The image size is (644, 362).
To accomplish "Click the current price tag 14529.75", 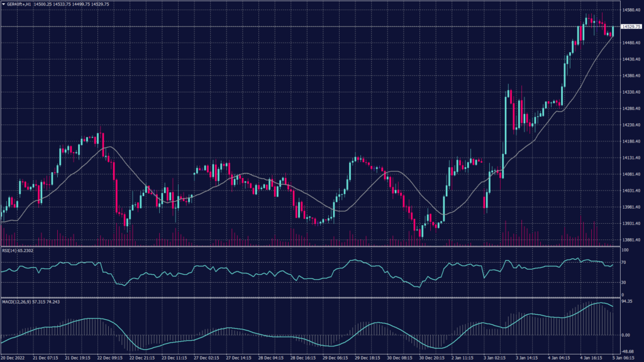I will point(631,26).
